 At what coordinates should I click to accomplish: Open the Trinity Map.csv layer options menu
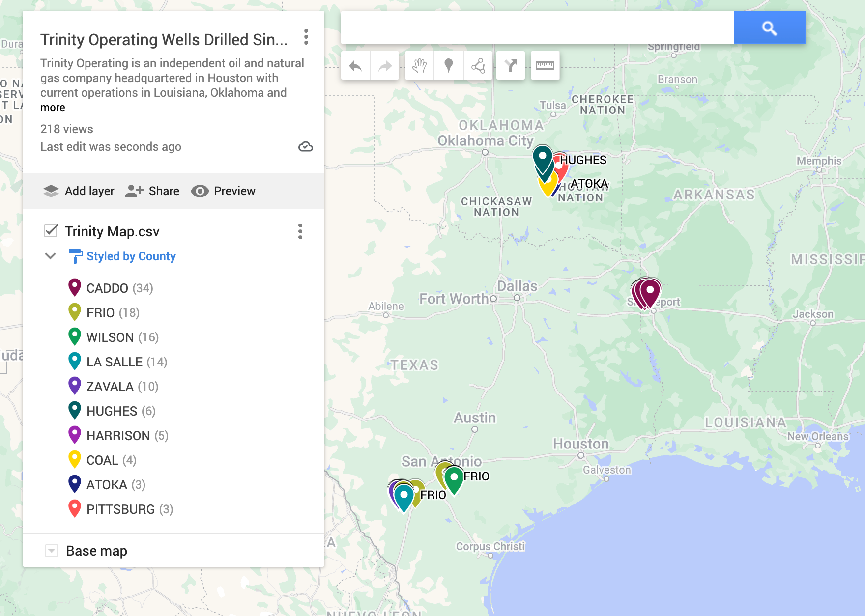point(300,232)
